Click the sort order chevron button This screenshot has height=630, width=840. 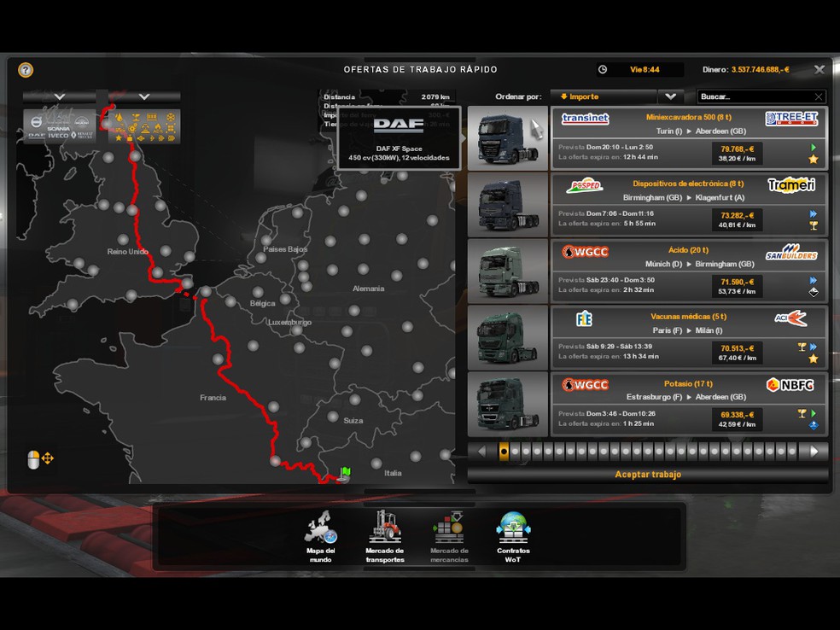click(x=671, y=97)
